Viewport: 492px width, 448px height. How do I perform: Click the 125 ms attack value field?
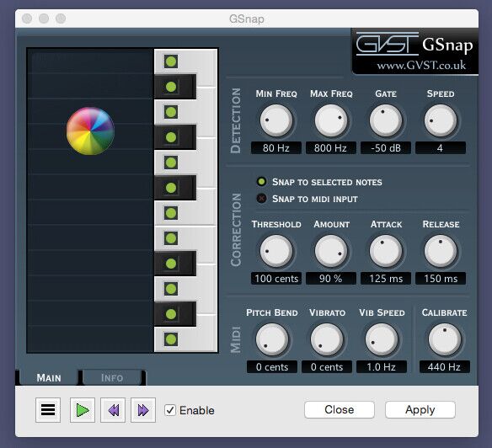point(386,278)
